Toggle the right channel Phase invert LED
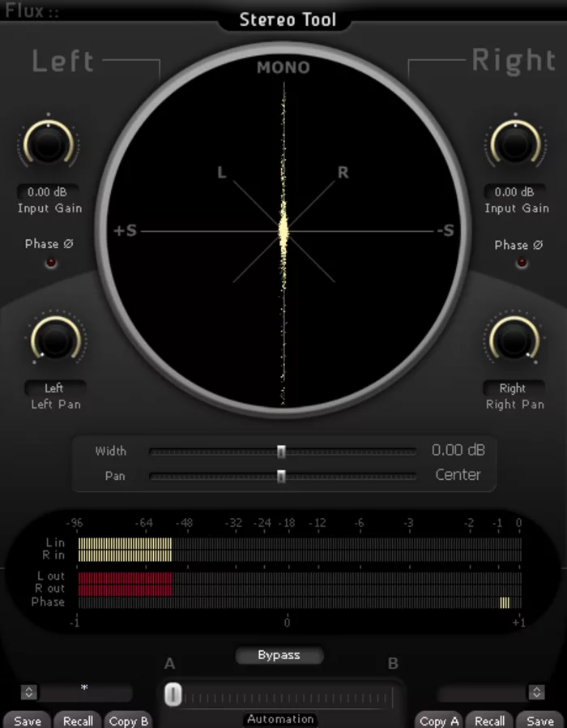 point(521,263)
